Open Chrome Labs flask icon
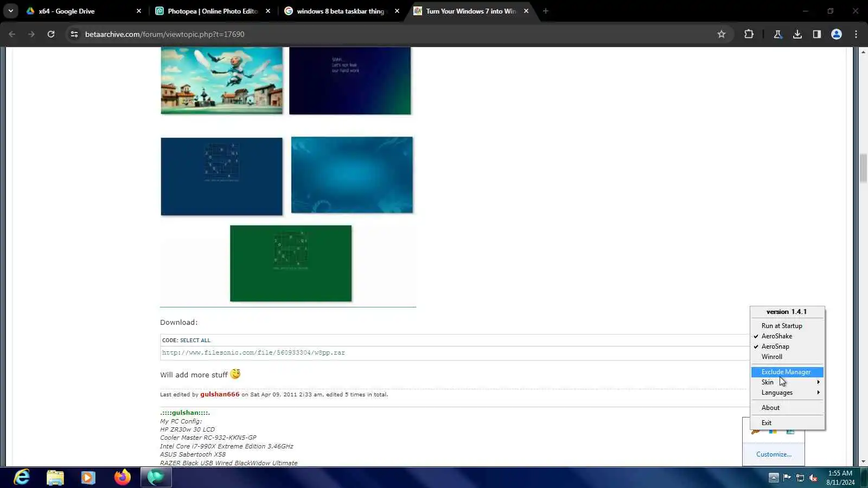Image resolution: width=868 pixels, height=488 pixels. (778, 34)
